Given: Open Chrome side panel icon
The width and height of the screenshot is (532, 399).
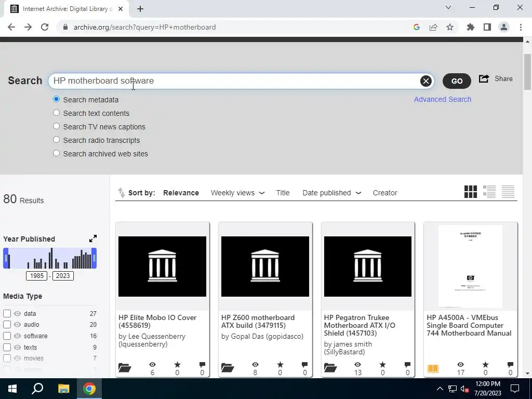Looking at the screenshot, I should 487,27.
